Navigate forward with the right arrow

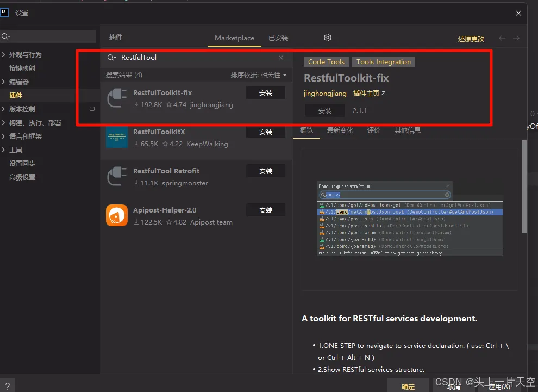(x=516, y=38)
